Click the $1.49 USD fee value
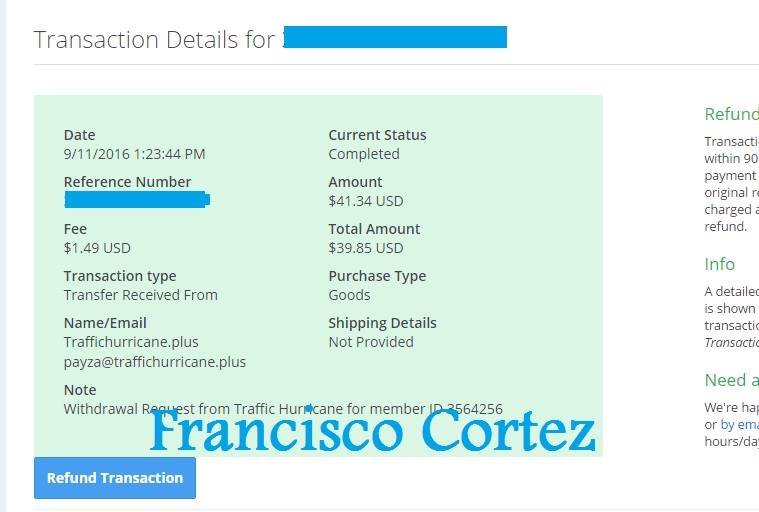This screenshot has height=512, width=759. pos(97,248)
